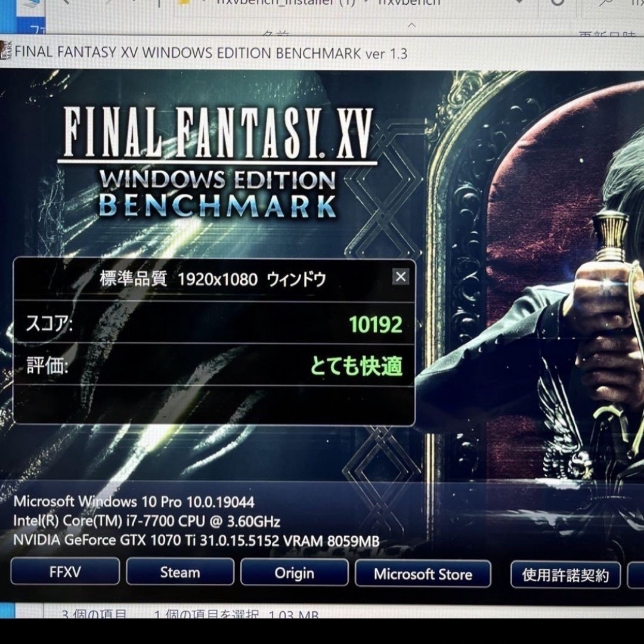Viewport: 644px width, 644px height.
Task: Select the score value 10192
Action: [x=376, y=324]
